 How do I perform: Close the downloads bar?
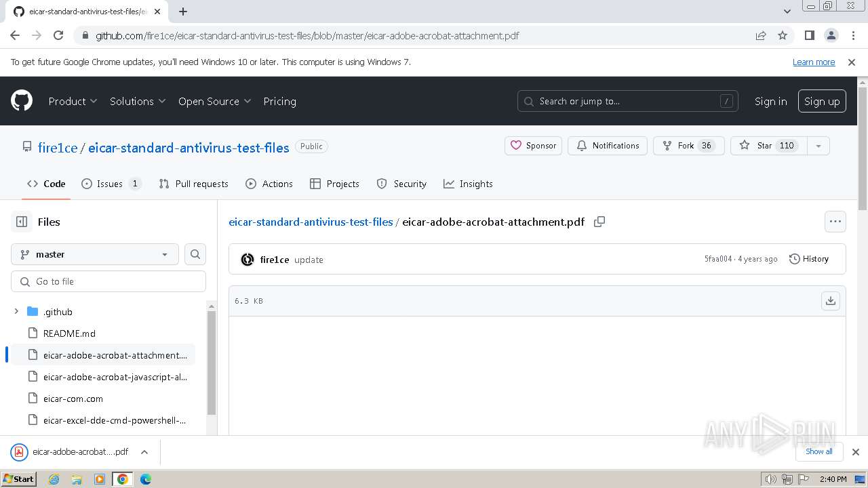point(856,452)
